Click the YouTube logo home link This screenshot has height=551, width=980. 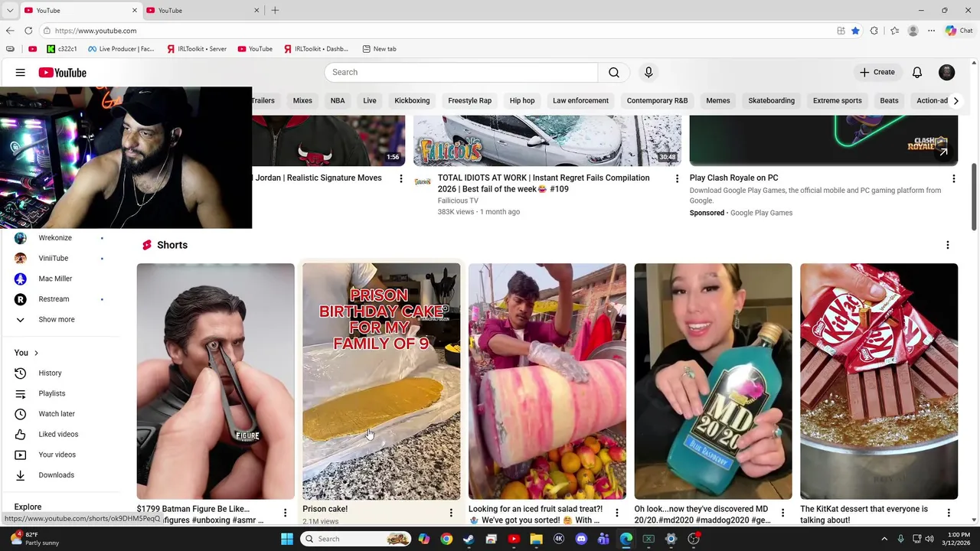[x=63, y=73]
